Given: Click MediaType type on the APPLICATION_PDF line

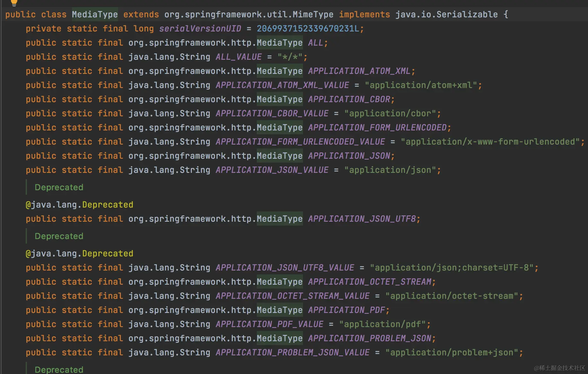Looking at the screenshot, I should [x=280, y=310].
